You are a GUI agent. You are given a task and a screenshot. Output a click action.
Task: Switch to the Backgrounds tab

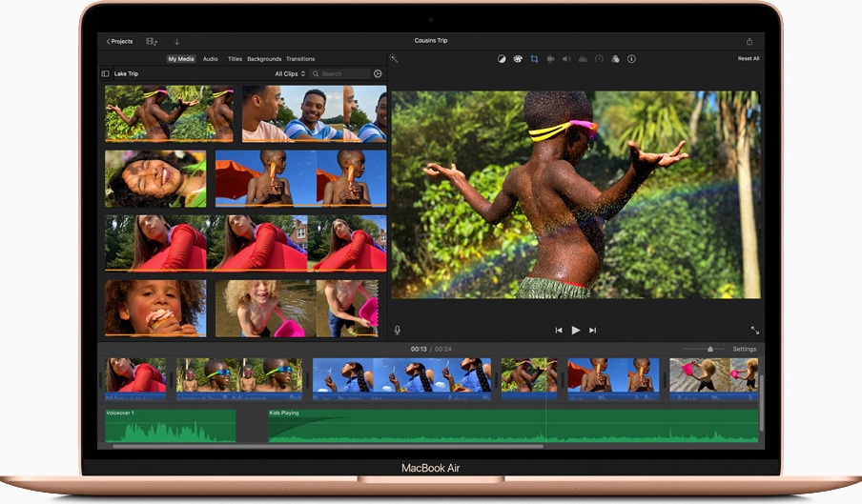264,59
